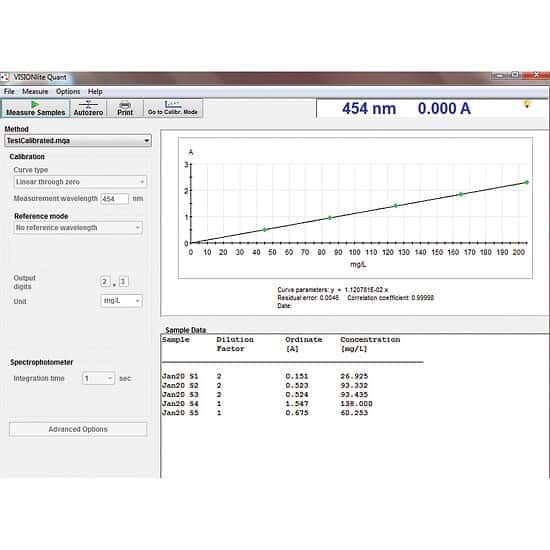
Task: Click the VISIONlite Quant title bar app icon
Action: click(x=4, y=77)
